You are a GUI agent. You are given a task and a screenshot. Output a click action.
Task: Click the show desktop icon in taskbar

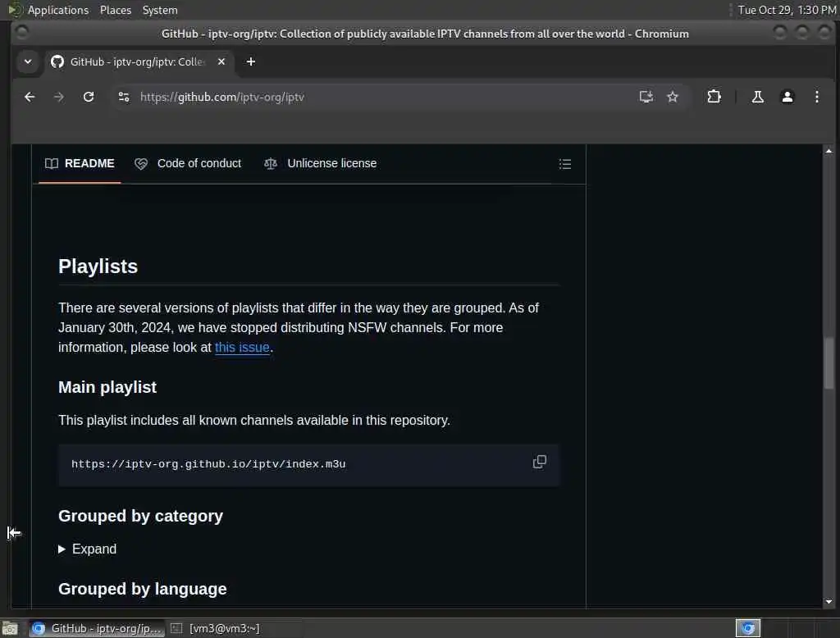(x=10, y=628)
